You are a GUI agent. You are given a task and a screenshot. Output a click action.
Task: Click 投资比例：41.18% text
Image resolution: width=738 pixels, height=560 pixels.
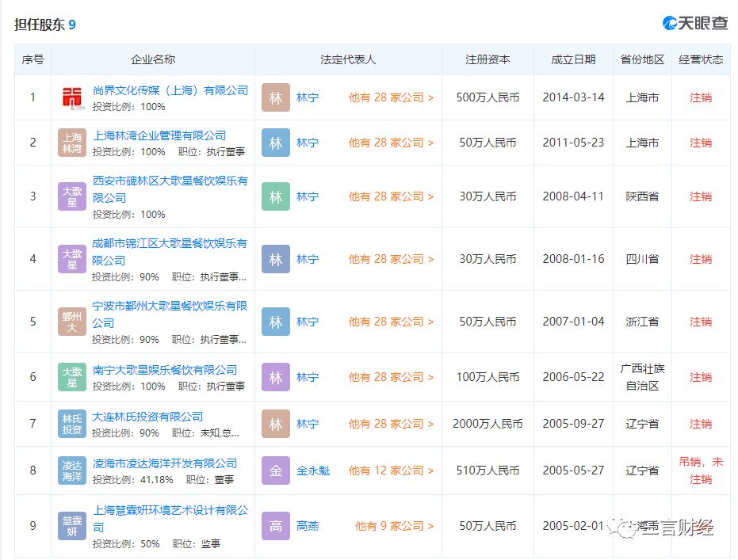(x=132, y=479)
